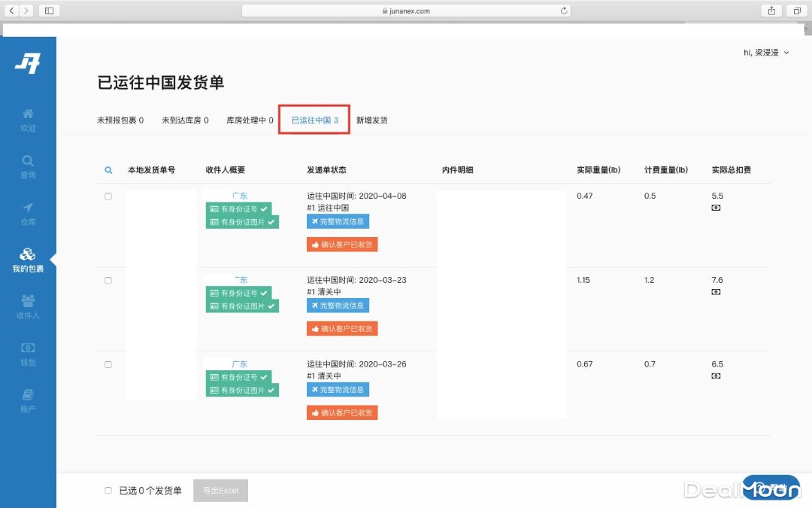812x508 pixels.
Task: Expand the hi, 梁浸浸 user dropdown
Action: pyautogui.click(x=766, y=53)
